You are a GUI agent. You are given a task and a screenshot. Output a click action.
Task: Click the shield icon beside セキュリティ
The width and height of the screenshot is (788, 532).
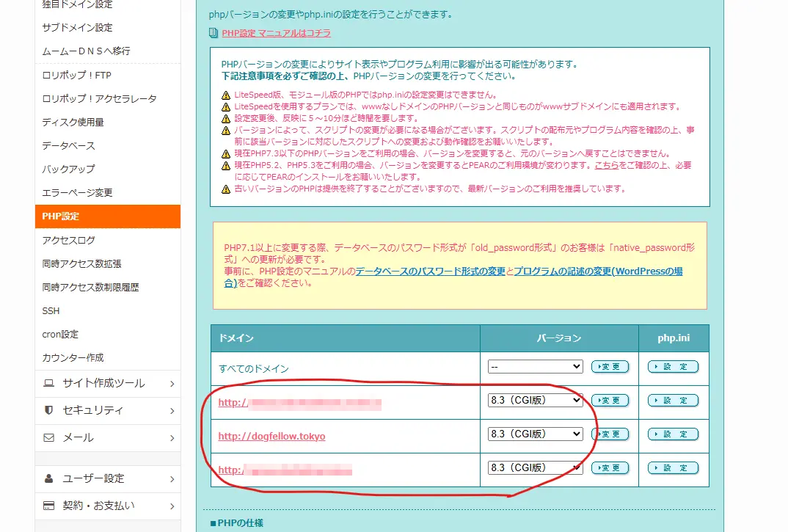[x=49, y=410]
